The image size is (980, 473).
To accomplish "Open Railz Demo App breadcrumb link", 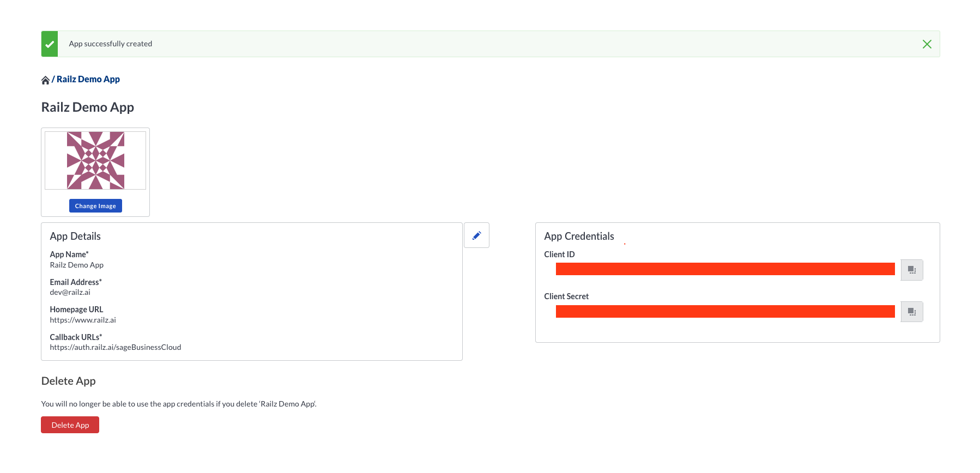I will point(88,79).
